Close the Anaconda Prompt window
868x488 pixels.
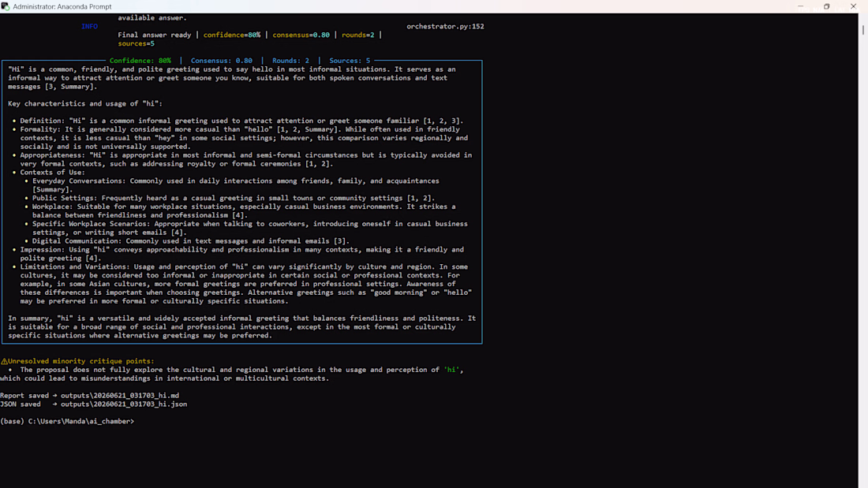853,6
